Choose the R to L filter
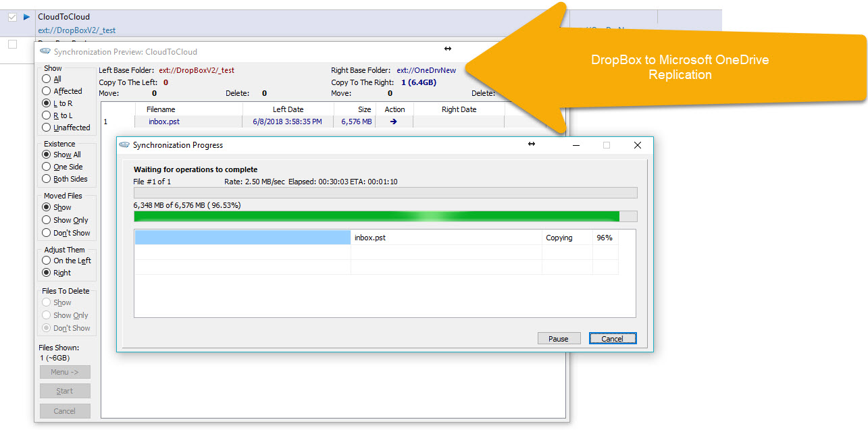Image resolution: width=868 pixels, height=430 pixels. 47,115
